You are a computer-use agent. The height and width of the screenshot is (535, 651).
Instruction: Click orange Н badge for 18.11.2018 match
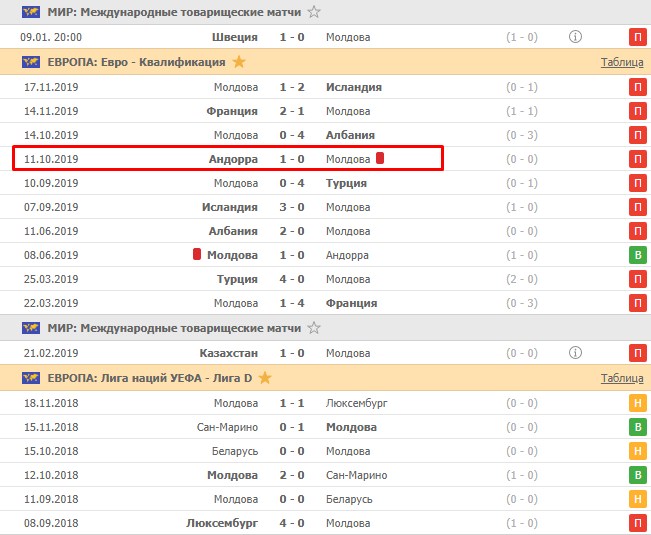637,403
